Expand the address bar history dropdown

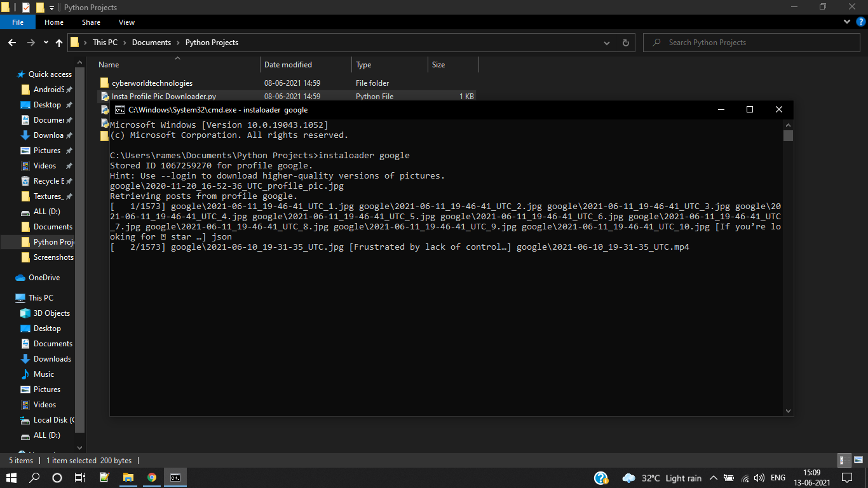pyautogui.click(x=607, y=43)
